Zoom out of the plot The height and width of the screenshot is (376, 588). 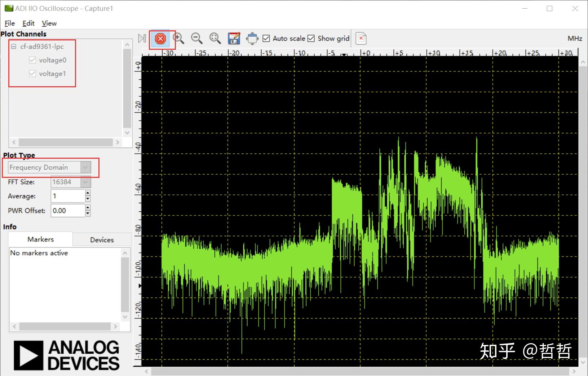(x=197, y=38)
